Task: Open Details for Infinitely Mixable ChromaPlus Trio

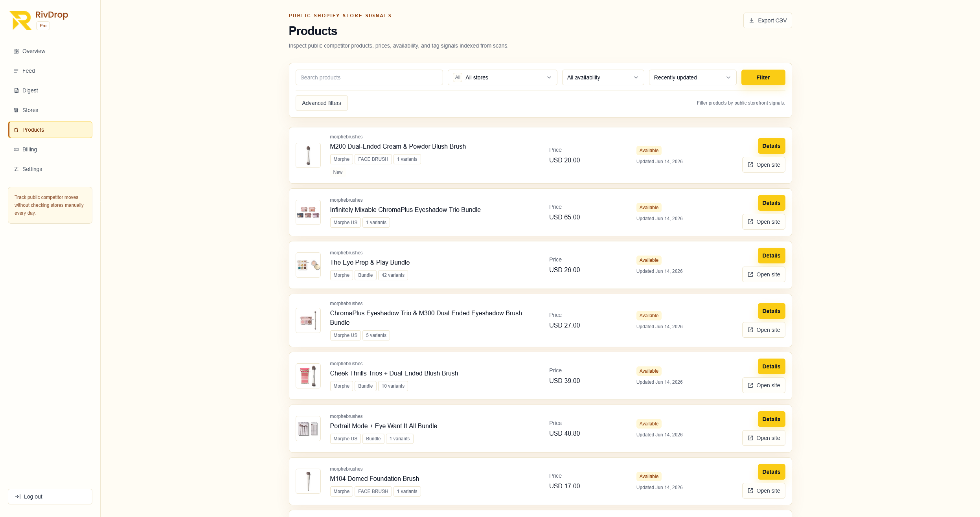Action: [772, 203]
